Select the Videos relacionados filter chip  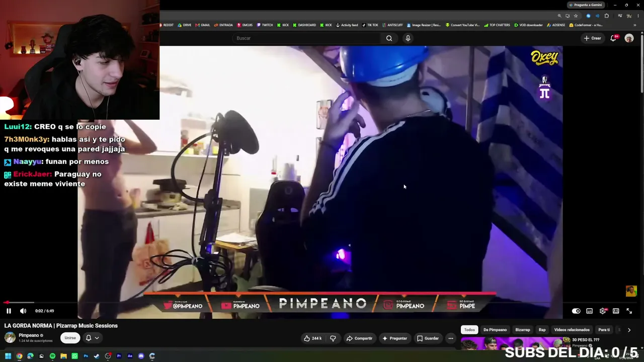[572, 330]
